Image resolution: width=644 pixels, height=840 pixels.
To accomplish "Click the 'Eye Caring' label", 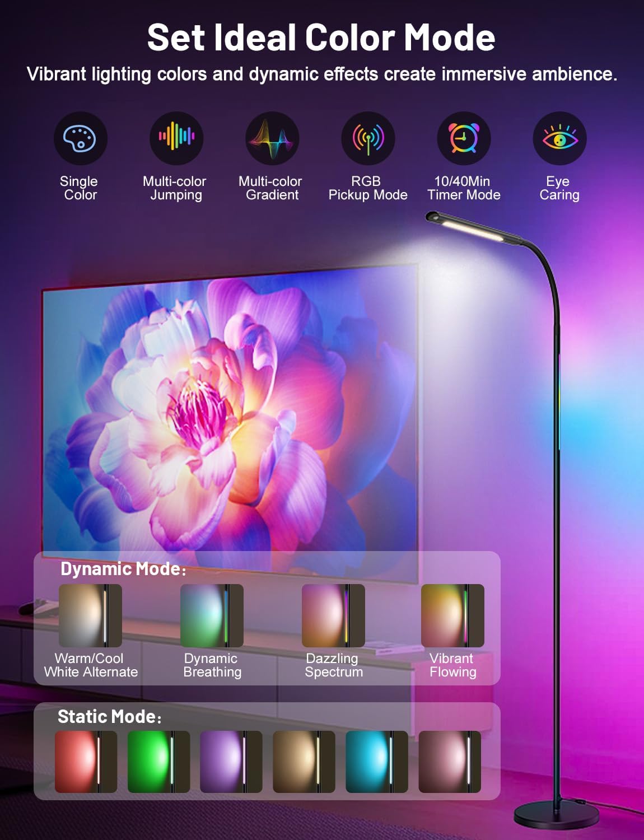I will click(x=559, y=188).
